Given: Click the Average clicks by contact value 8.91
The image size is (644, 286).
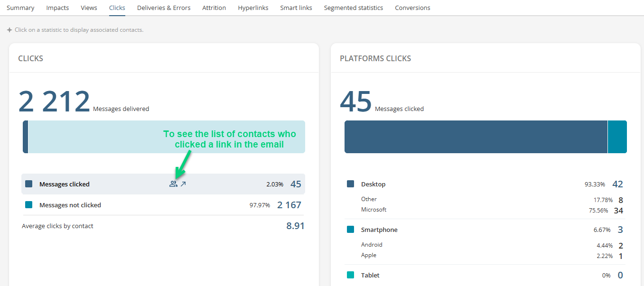Looking at the screenshot, I should [x=295, y=226].
